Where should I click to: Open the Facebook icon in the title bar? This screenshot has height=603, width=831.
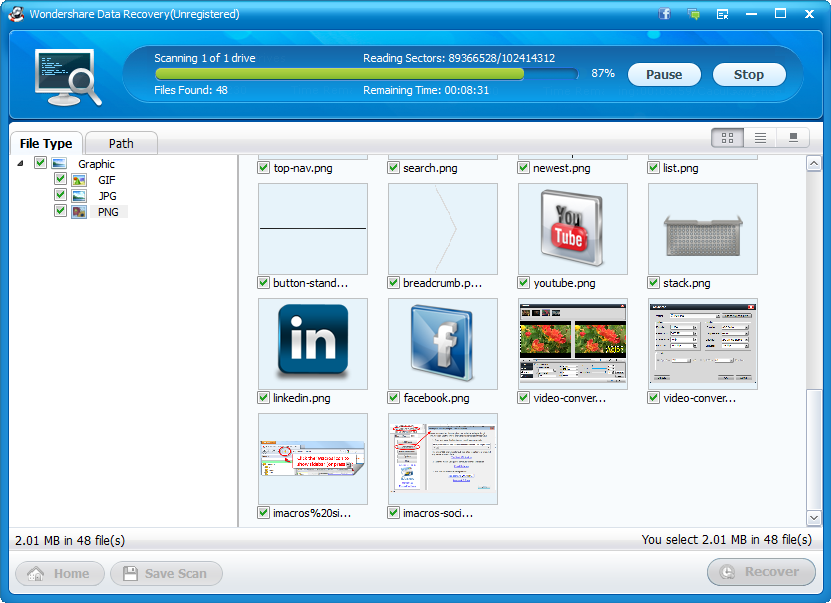[665, 14]
